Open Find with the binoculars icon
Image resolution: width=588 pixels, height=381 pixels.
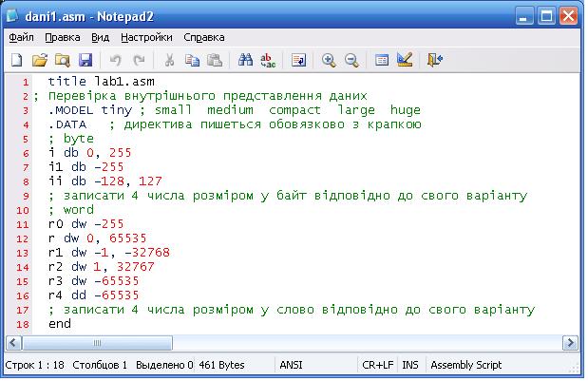point(245,60)
